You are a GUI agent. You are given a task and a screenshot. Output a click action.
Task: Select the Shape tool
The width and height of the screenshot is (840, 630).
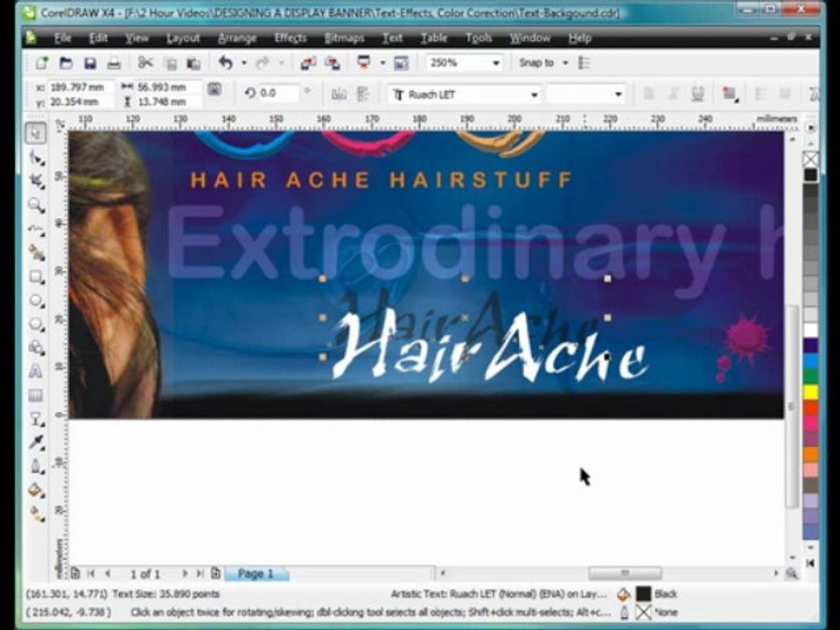click(36, 157)
